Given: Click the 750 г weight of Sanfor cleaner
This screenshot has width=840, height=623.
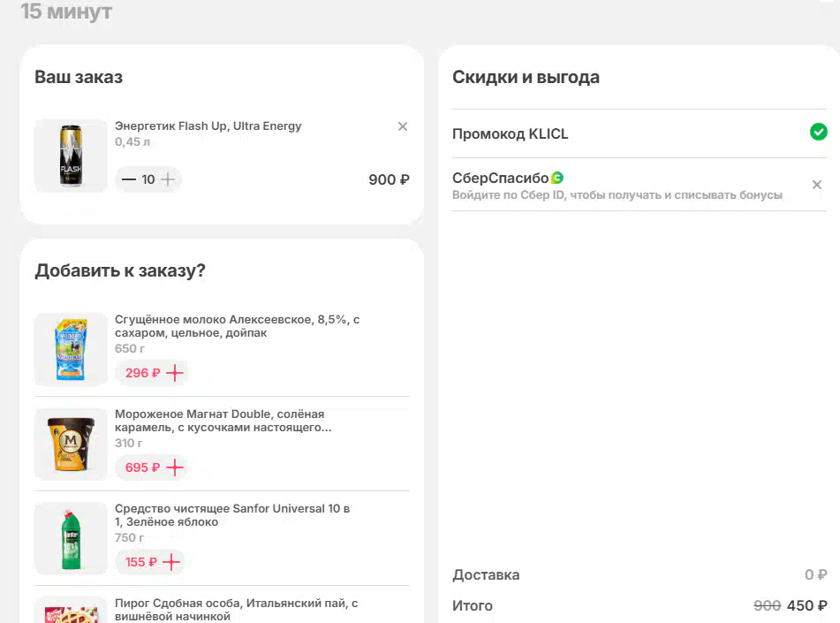Looking at the screenshot, I should [130, 538].
